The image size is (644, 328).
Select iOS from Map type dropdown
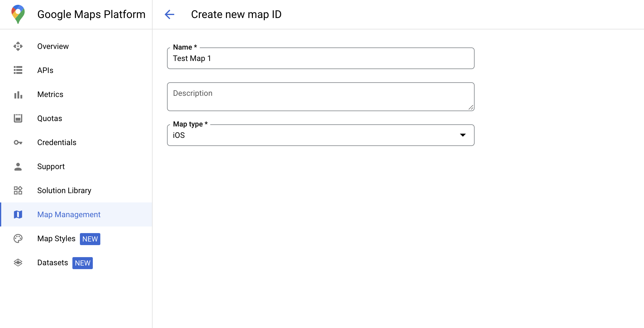[x=321, y=135]
